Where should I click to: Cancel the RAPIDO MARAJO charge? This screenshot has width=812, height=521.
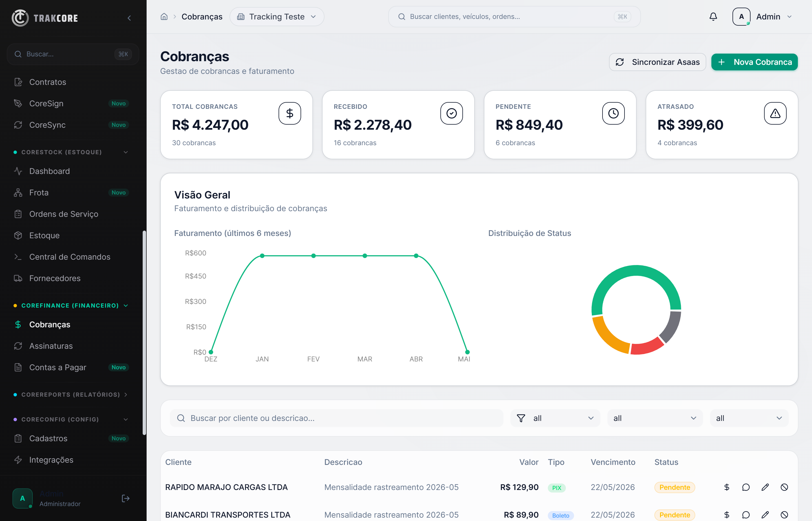coord(784,487)
